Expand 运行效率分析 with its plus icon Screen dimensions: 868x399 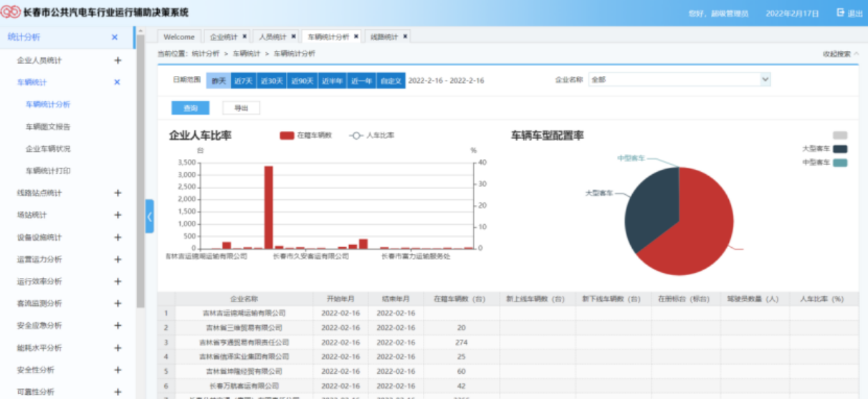[118, 282]
